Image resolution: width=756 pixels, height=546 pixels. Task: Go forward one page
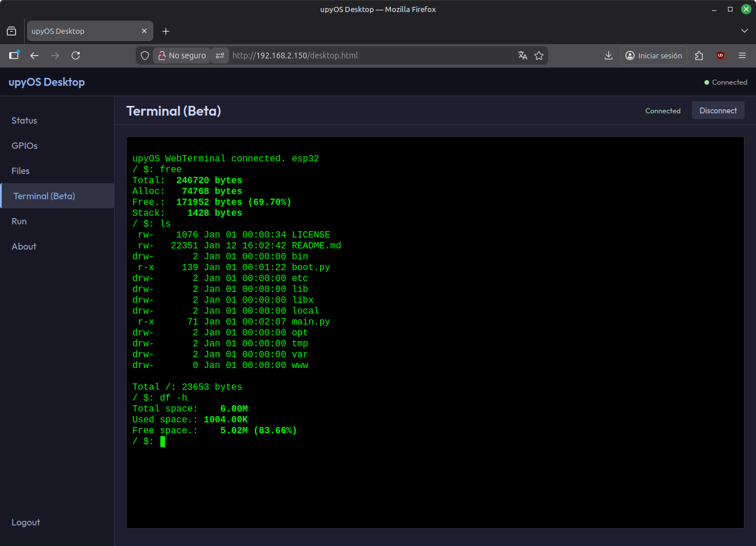tap(55, 56)
